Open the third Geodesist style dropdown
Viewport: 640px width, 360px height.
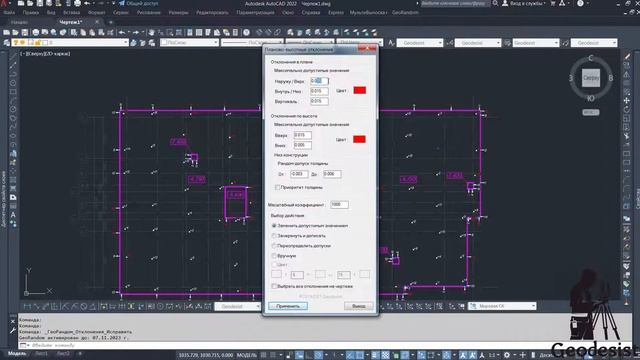[x=536, y=42]
